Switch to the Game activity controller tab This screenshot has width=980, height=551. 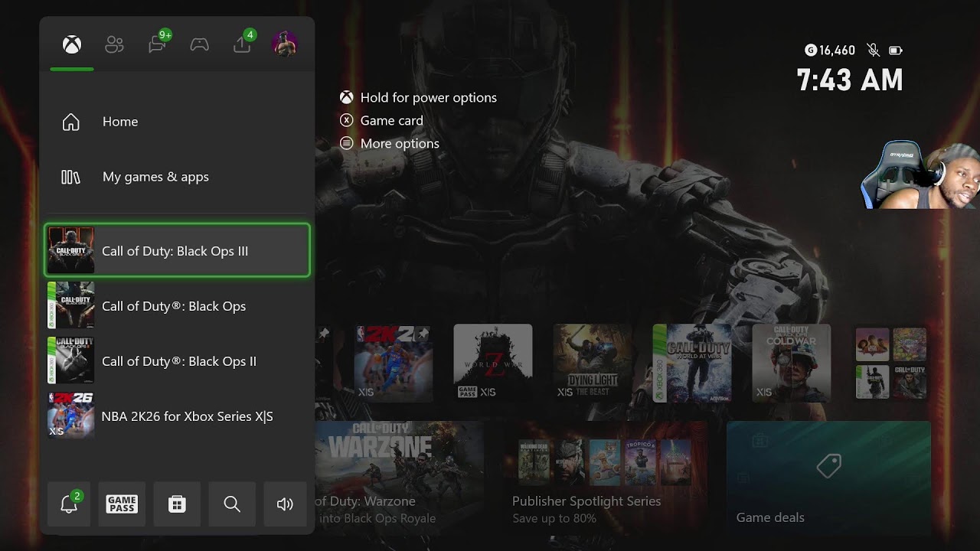(x=200, y=44)
